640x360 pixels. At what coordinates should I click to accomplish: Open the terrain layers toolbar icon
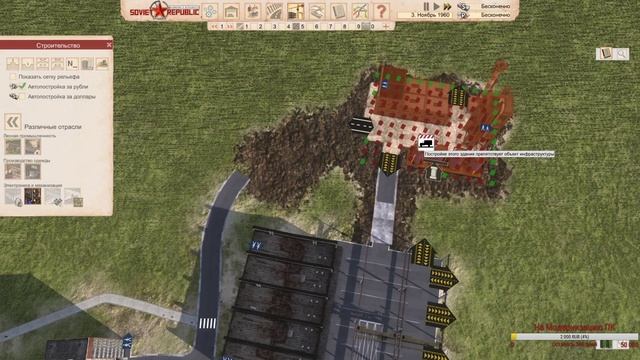click(317, 11)
